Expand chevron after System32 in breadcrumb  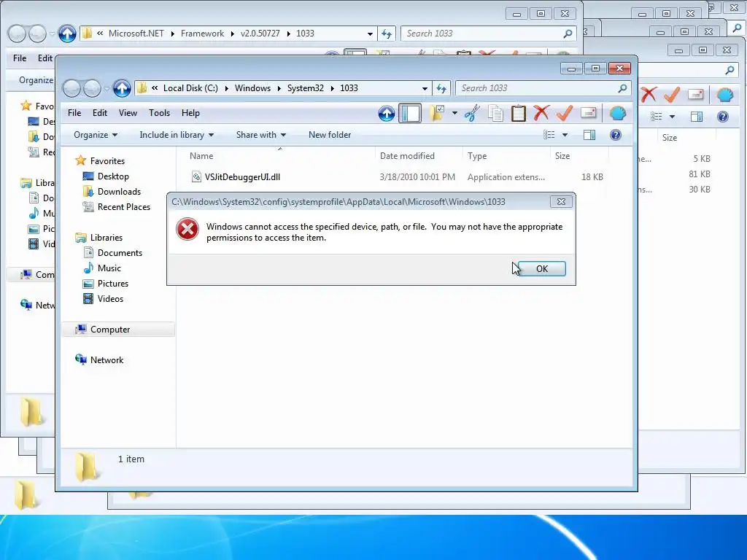click(332, 88)
